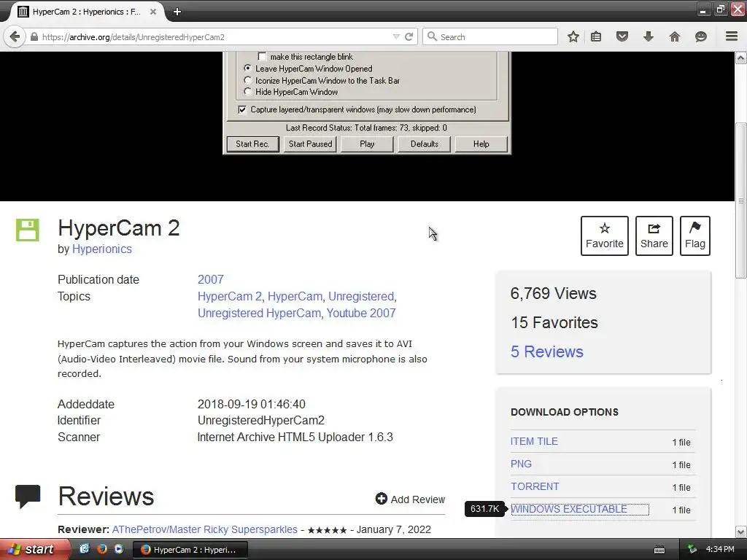Click the page scrollbar up arrow
The width and height of the screenshot is (747, 560).
point(741,58)
